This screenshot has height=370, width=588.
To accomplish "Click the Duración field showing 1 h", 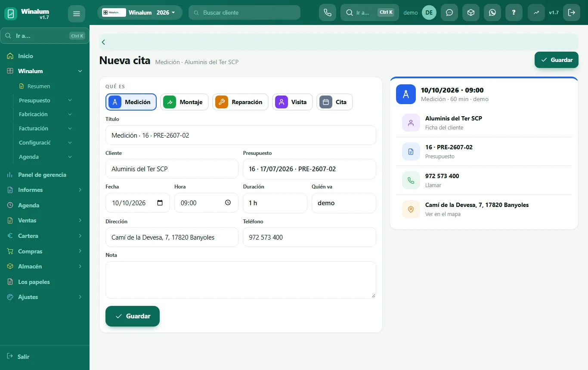I will tap(275, 203).
